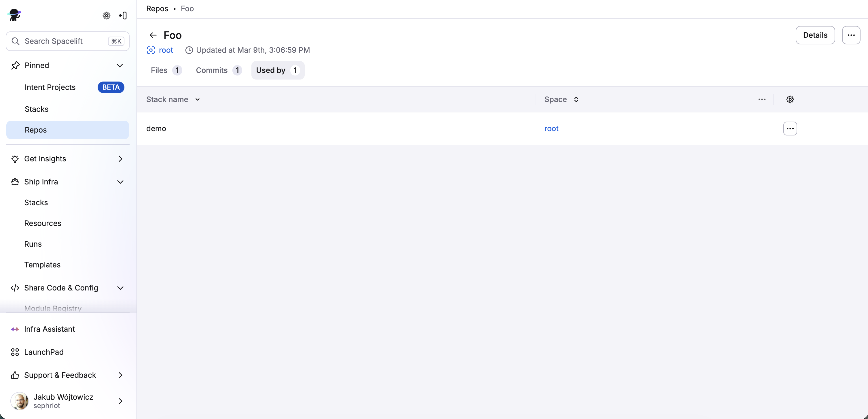868x419 pixels.
Task: Click the back arrow beside Foo
Action: (153, 35)
